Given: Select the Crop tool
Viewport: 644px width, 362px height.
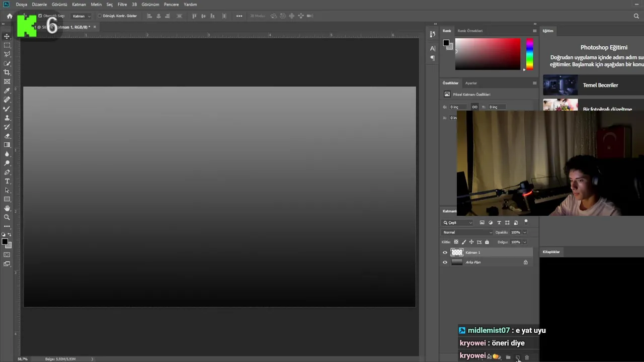Looking at the screenshot, I should tap(7, 72).
